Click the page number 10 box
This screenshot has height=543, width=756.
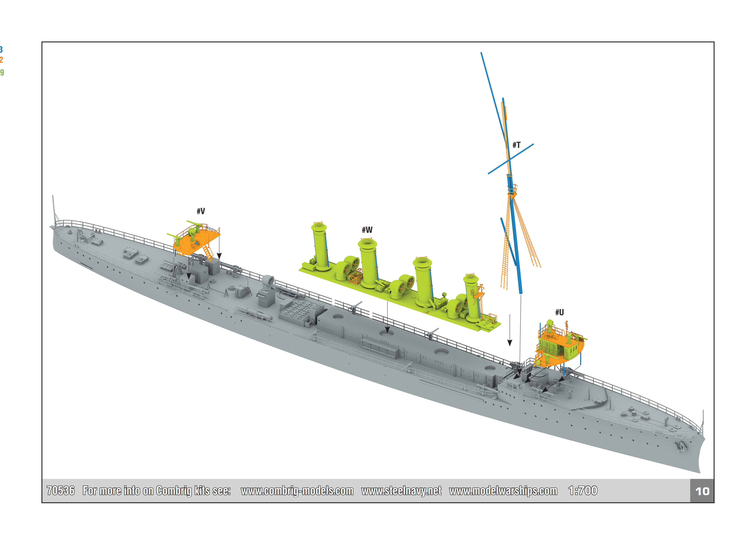tap(702, 491)
